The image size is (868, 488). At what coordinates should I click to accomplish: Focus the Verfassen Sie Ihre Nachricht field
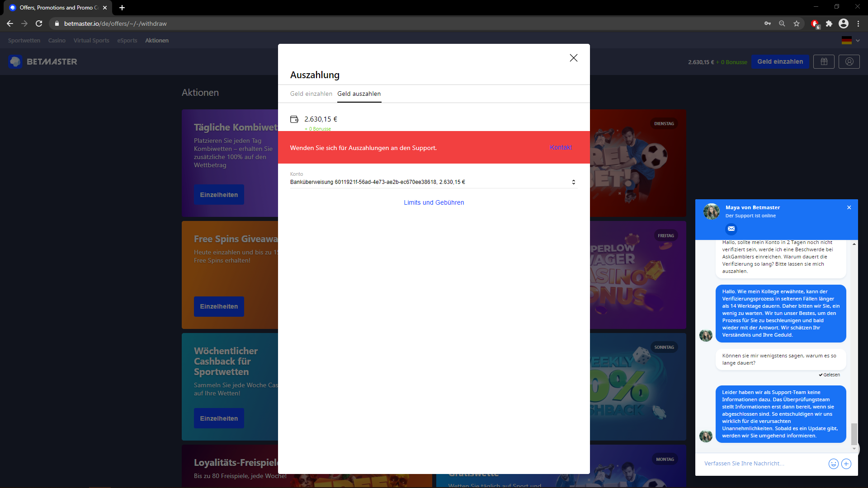click(x=763, y=464)
